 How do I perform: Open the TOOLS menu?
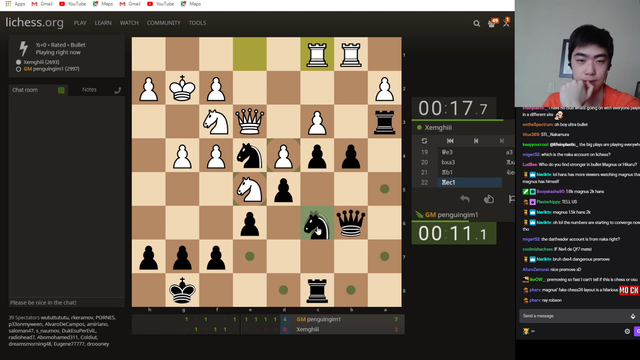[x=197, y=23]
